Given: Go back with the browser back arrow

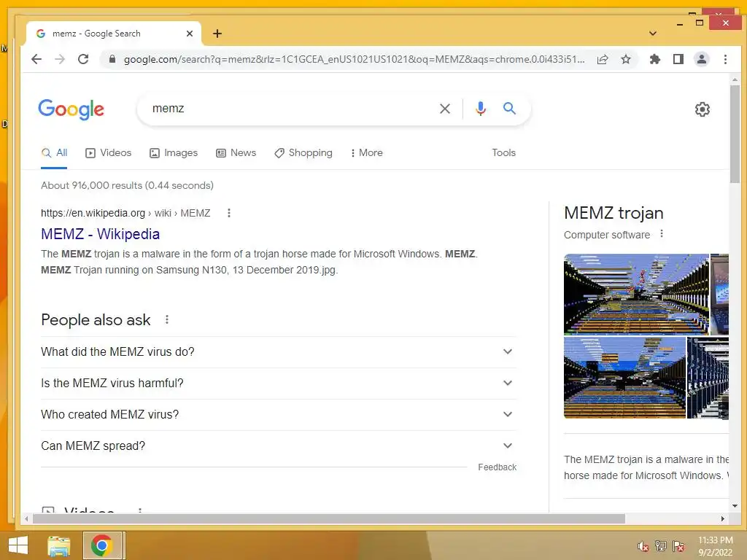Looking at the screenshot, I should pyautogui.click(x=36, y=59).
